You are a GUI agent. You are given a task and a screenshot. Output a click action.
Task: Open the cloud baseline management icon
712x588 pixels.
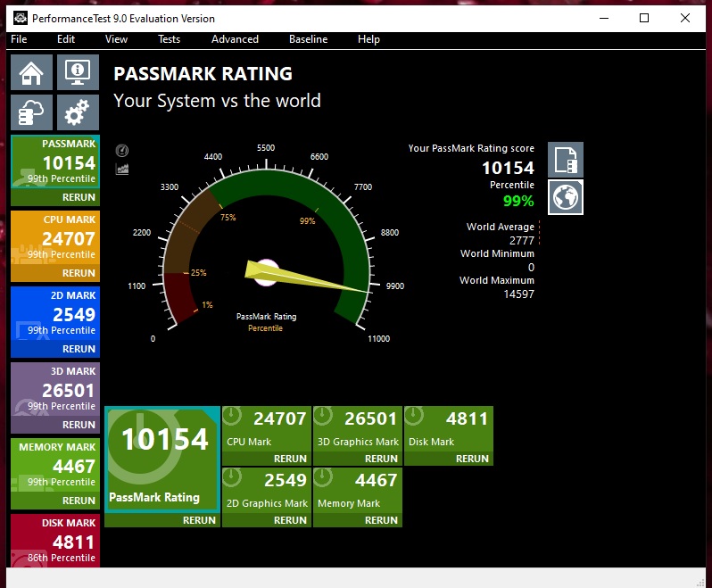(x=31, y=112)
